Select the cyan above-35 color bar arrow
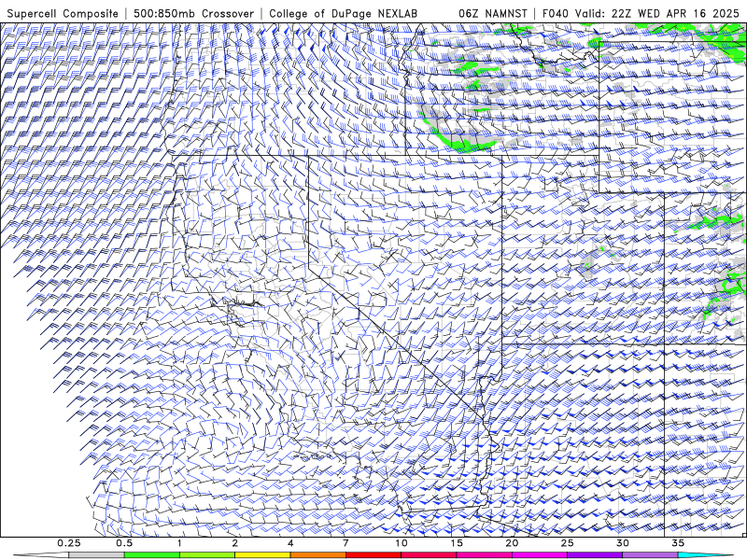The width and height of the screenshot is (747, 560). click(x=705, y=555)
